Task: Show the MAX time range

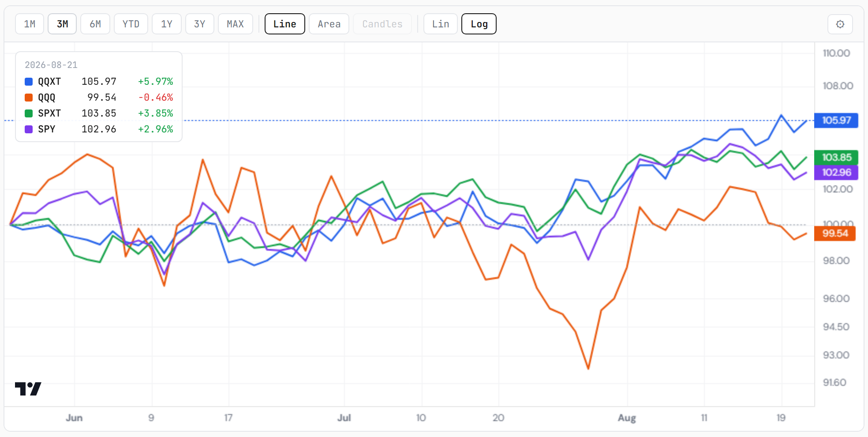Action: [x=236, y=24]
